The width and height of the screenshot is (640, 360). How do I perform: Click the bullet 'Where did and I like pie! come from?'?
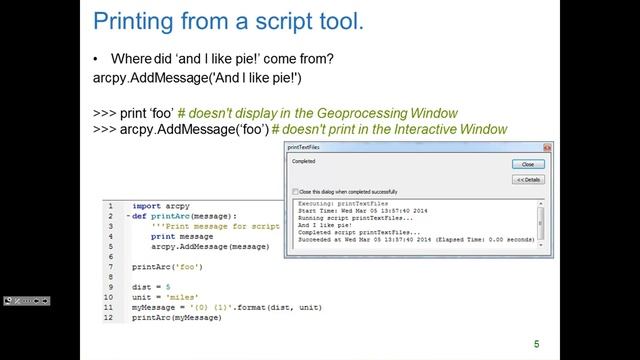click(x=222, y=59)
